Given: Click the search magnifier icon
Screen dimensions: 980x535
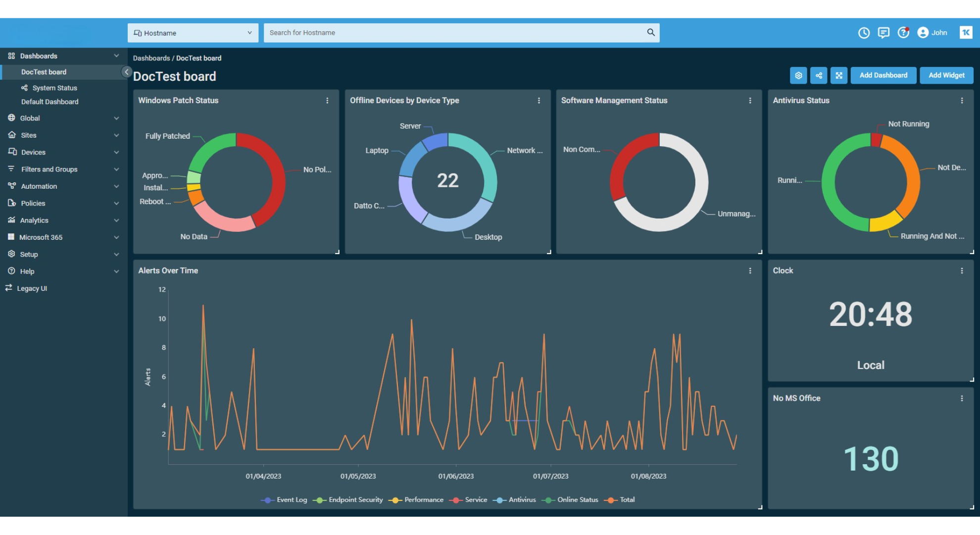Looking at the screenshot, I should tap(651, 33).
